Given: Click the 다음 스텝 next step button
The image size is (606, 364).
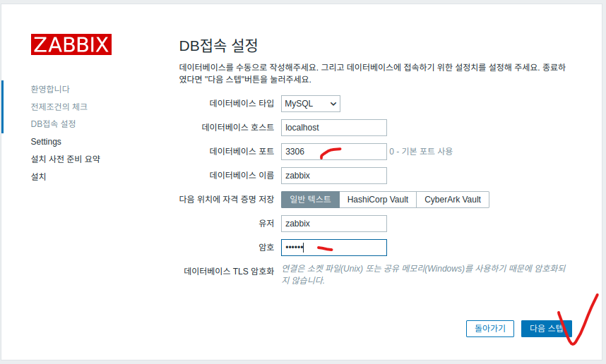Looking at the screenshot, I should (546, 329).
